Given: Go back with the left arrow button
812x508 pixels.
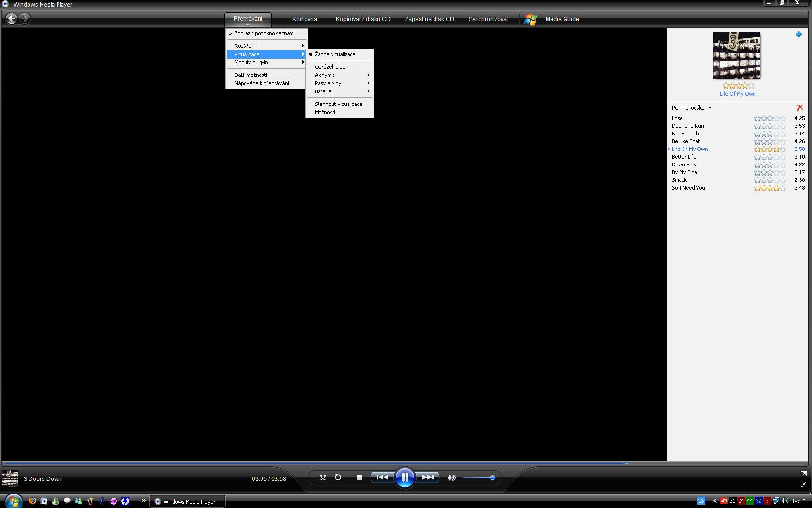Looking at the screenshot, I should (x=12, y=19).
